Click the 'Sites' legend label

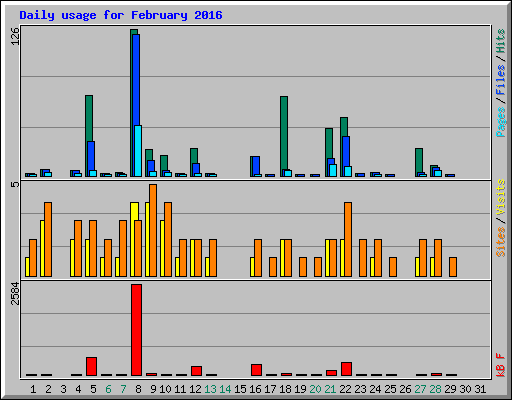pyautogui.click(x=501, y=242)
